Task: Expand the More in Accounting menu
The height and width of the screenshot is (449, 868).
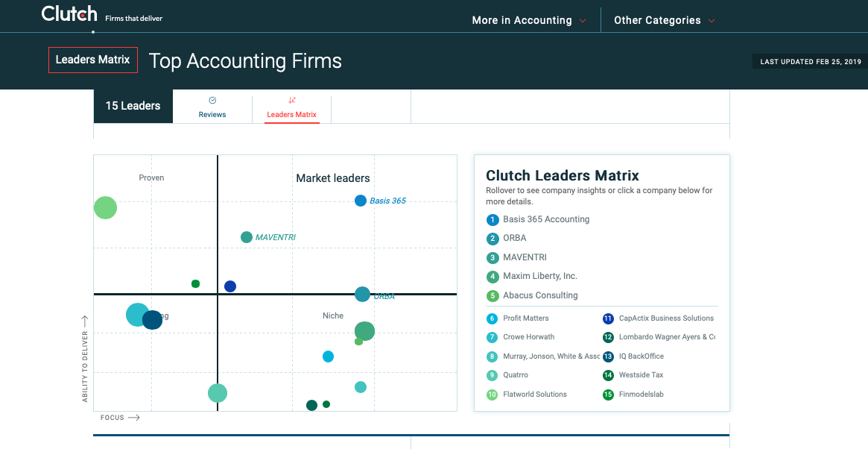Action: click(529, 20)
